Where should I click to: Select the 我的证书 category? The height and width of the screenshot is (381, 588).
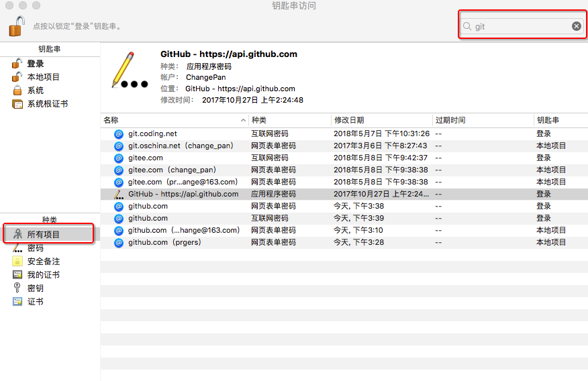[x=50, y=274]
